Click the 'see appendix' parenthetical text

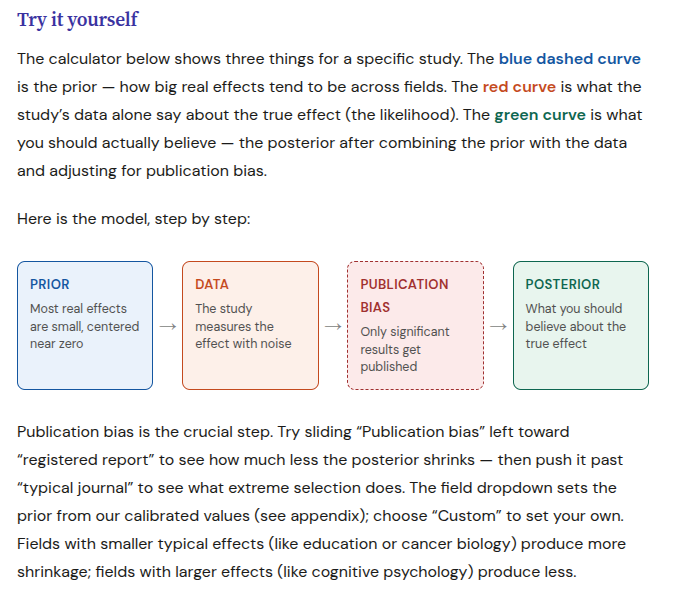click(x=311, y=516)
